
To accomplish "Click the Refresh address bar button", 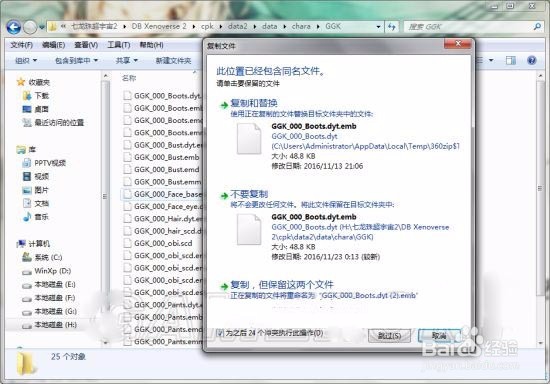I will click(392, 27).
